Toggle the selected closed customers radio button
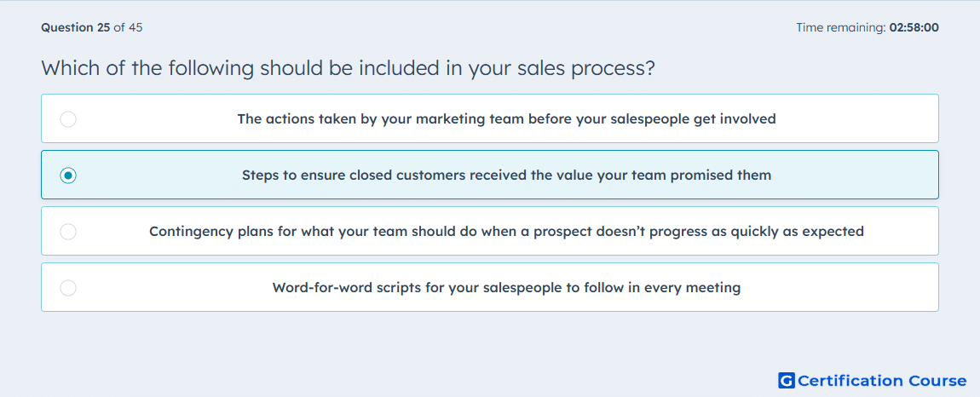980x397 pixels. click(x=68, y=175)
